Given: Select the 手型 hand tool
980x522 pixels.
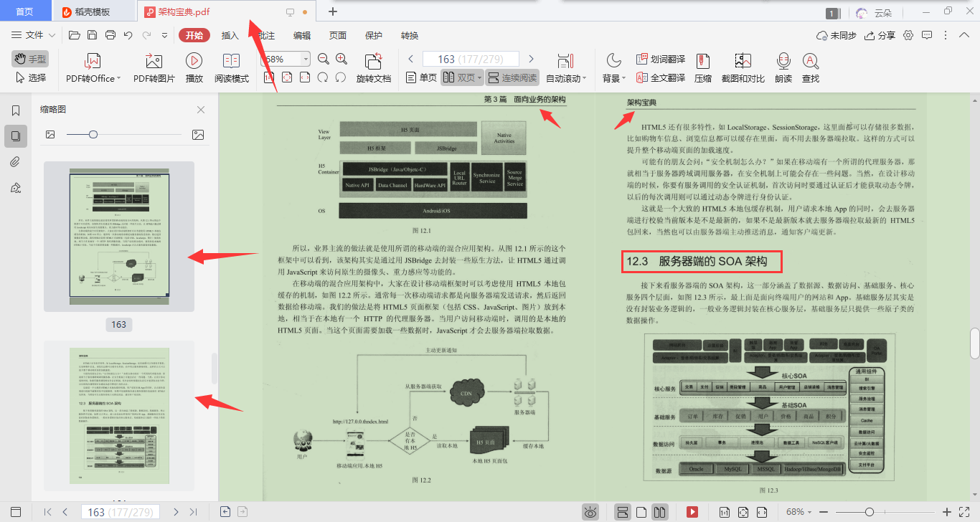Looking at the screenshot, I should point(29,59).
